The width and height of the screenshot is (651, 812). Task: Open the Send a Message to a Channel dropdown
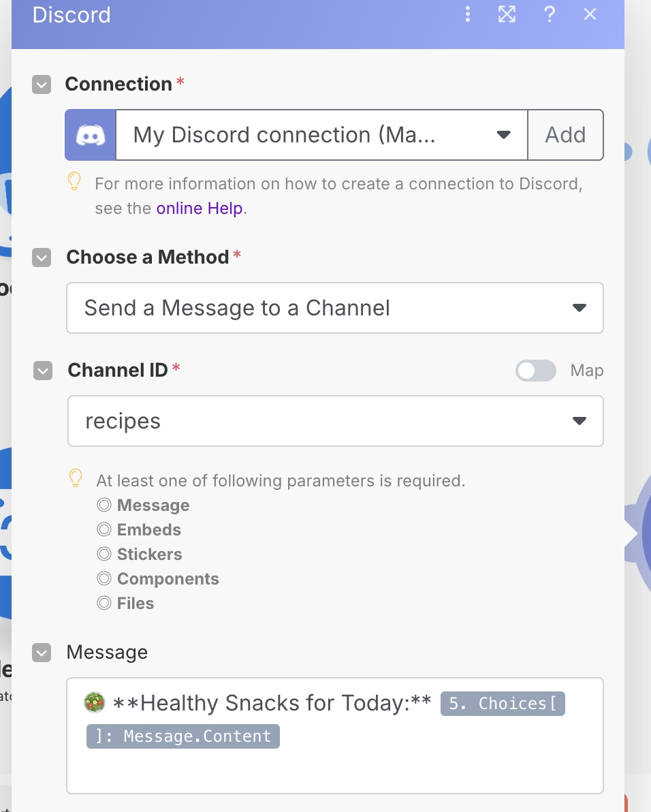point(335,308)
